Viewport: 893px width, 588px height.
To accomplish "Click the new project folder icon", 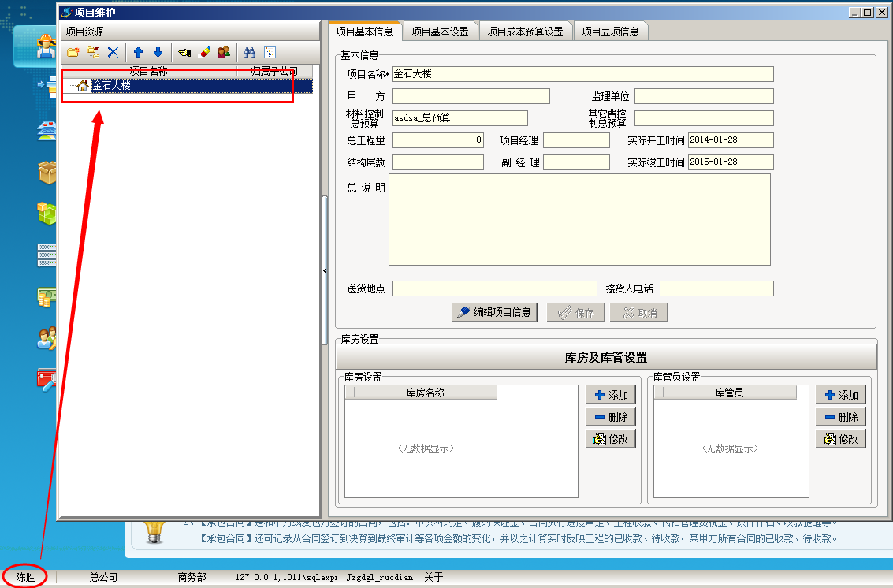I will [73, 52].
